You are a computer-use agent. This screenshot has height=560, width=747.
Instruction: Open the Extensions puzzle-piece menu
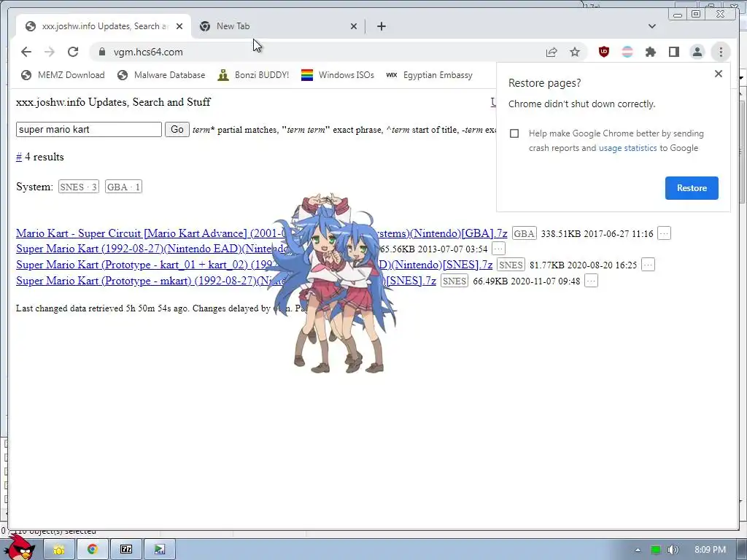click(x=651, y=52)
